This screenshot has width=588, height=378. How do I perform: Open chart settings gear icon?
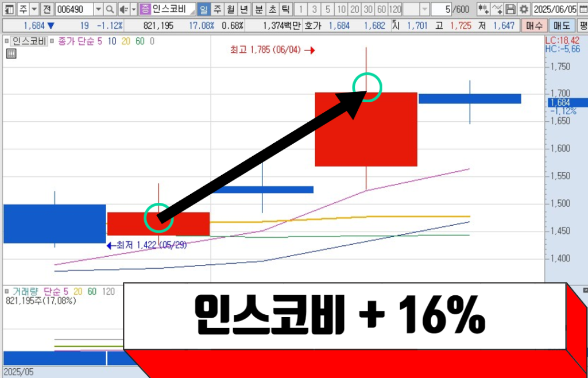point(524,9)
